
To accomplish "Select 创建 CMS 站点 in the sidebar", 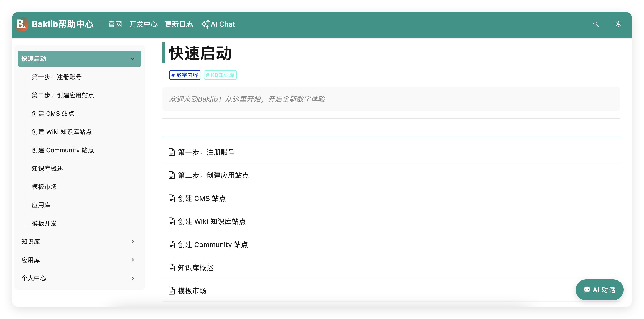I will click(53, 114).
